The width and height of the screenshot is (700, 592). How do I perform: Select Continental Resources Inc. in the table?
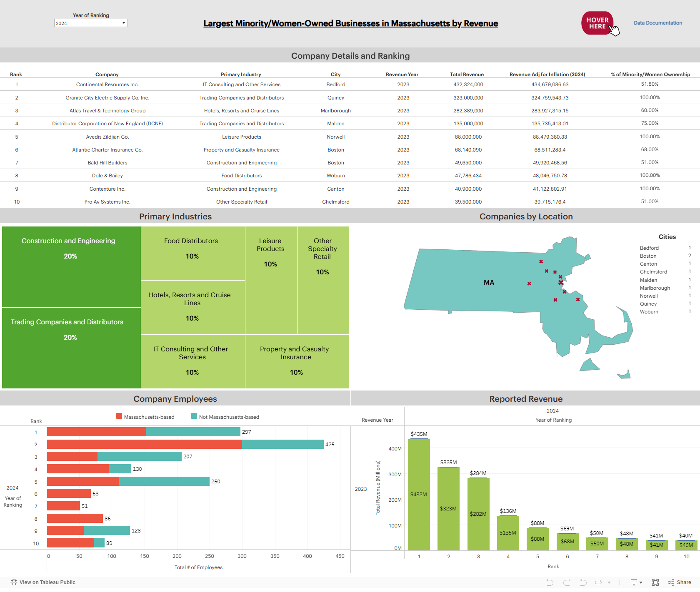[107, 85]
